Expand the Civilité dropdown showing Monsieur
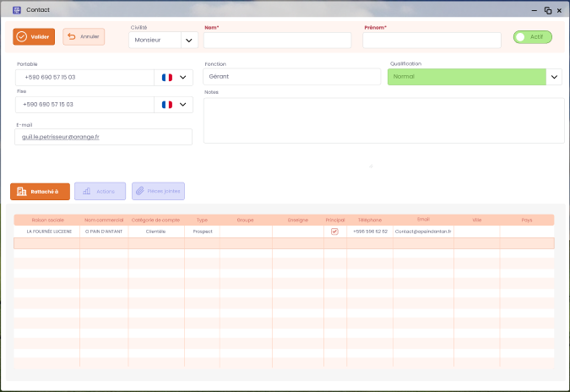The image size is (570, 392). (x=188, y=41)
